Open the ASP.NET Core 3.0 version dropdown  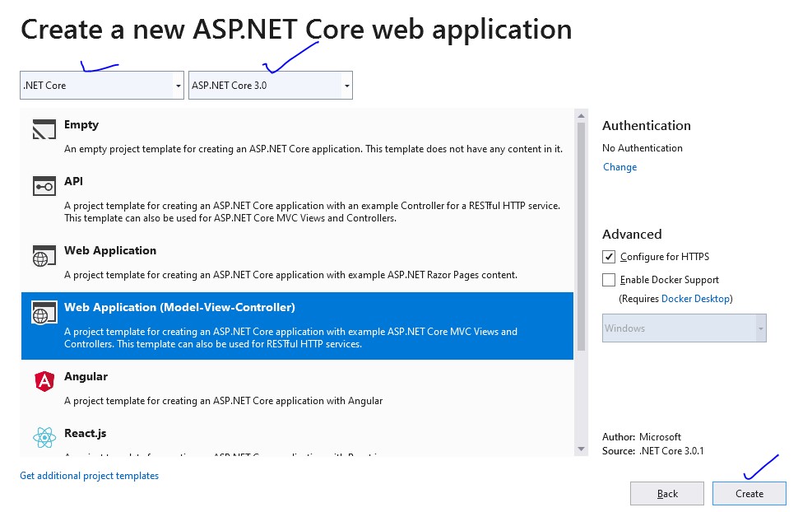345,85
